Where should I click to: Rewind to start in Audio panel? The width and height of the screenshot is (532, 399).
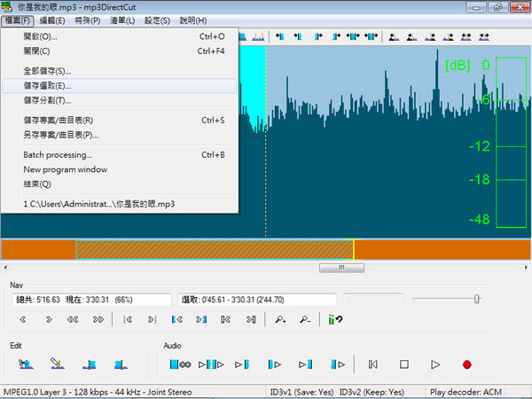pyautogui.click(x=373, y=364)
